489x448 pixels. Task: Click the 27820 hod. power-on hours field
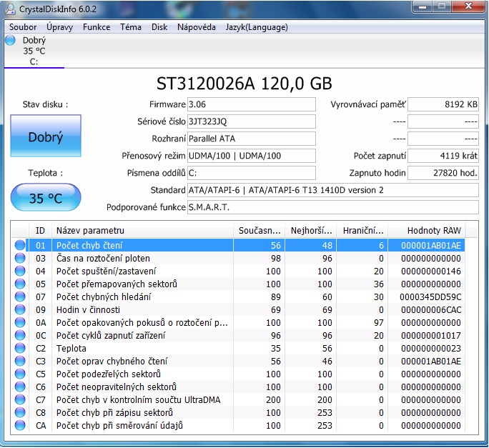pyautogui.click(x=443, y=173)
